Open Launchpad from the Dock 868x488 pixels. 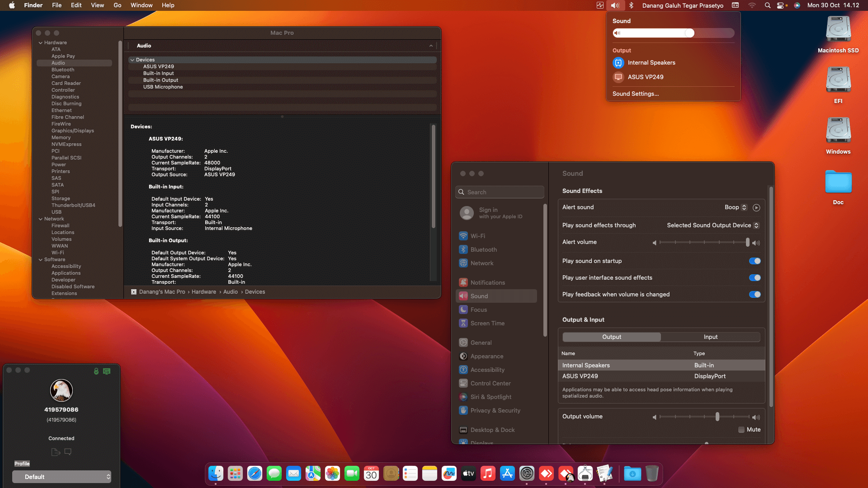[235, 474]
